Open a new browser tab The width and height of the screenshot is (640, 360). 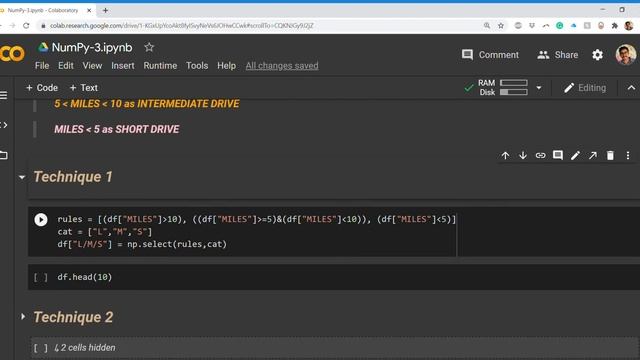[x=105, y=11]
